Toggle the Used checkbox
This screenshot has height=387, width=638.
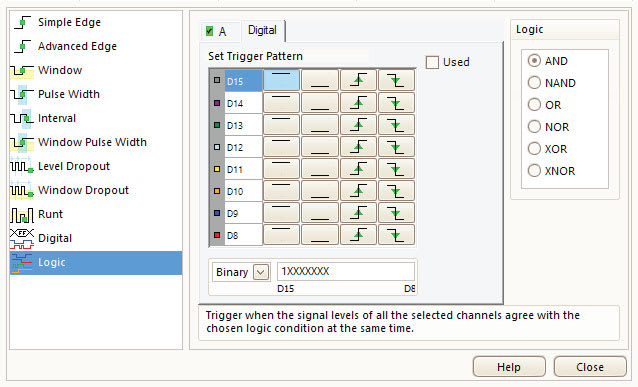click(x=432, y=62)
